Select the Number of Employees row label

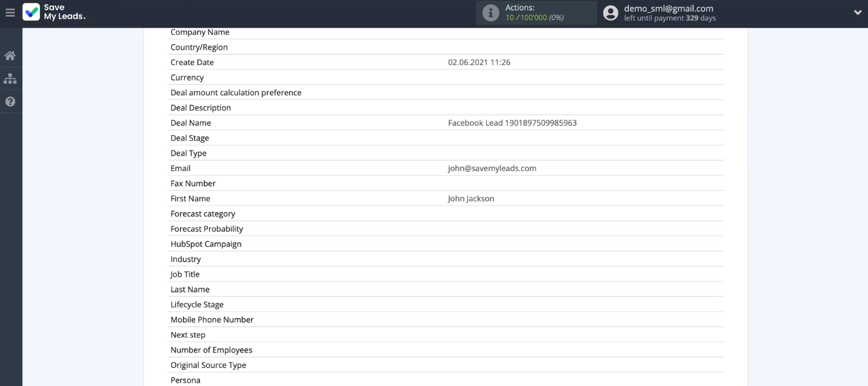tap(212, 350)
